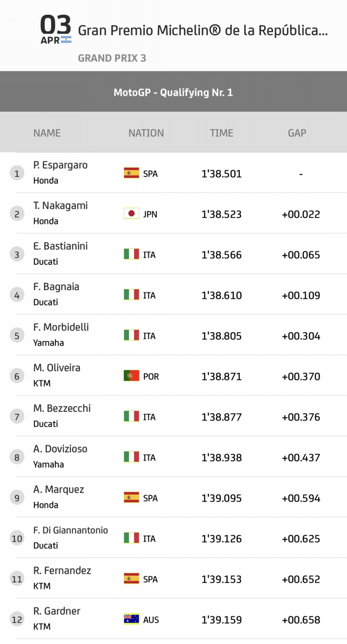Click Portugal flag in M. Oliveira row
This screenshot has width=347, height=644.
pyautogui.click(x=131, y=376)
